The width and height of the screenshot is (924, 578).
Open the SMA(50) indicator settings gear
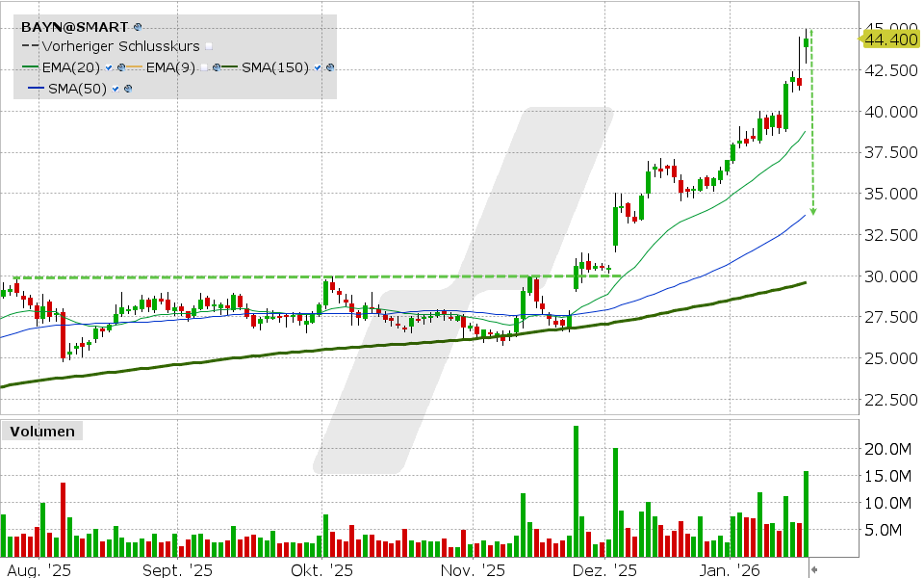[127, 88]
